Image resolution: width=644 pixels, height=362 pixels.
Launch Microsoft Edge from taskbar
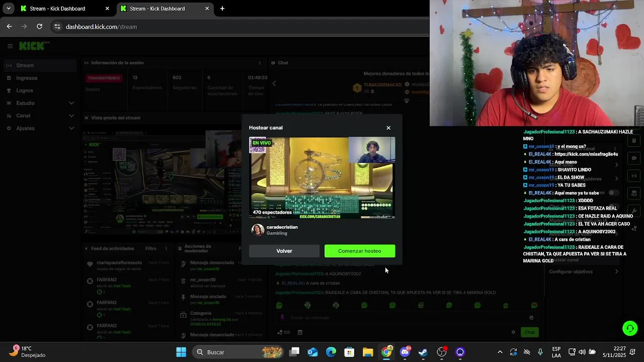point(331,352)
